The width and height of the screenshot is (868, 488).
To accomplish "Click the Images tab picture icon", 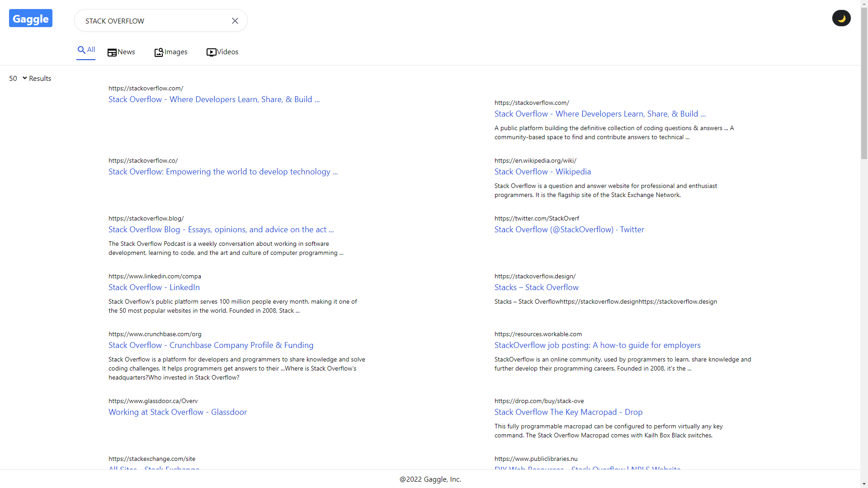I will (159, 52).
